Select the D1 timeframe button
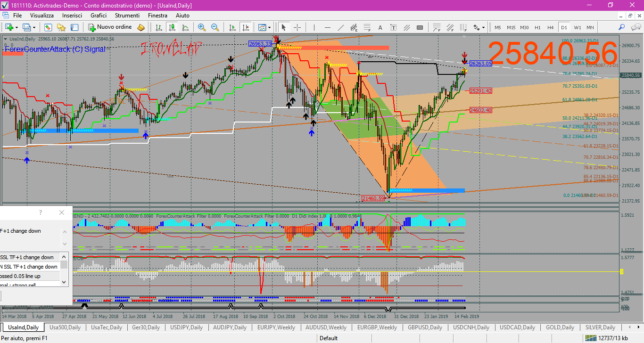 pos(564,27)
